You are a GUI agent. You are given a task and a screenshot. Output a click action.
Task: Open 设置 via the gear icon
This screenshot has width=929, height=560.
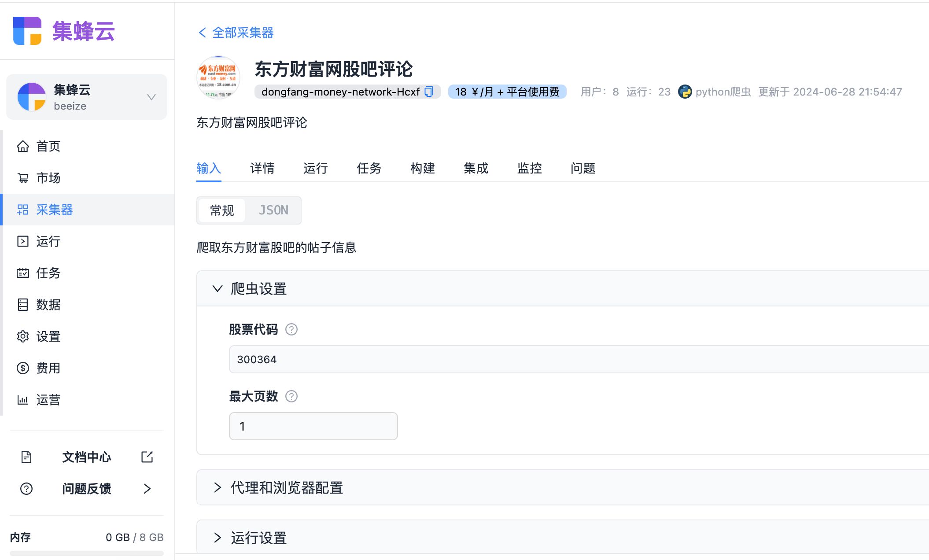click(x=23, y=336)
